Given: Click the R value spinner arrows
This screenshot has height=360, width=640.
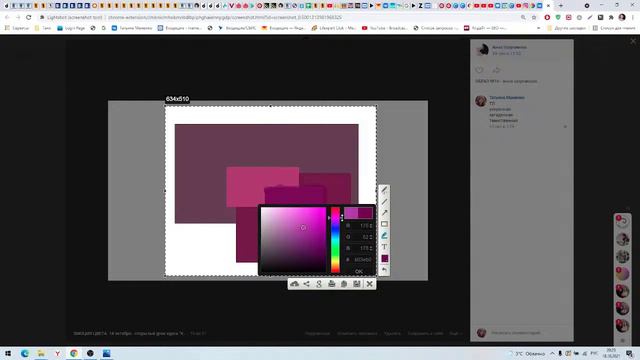Looking at the screenshot, I should click(x=371, y=225).
